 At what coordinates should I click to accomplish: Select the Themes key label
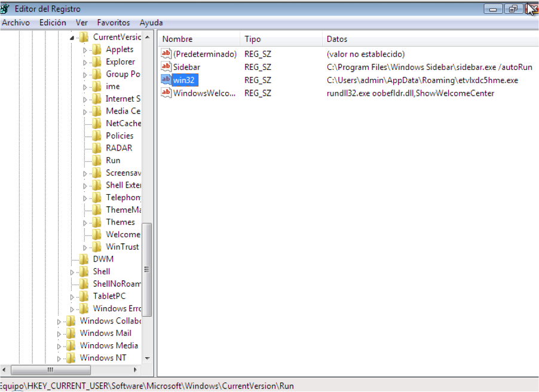120,222
